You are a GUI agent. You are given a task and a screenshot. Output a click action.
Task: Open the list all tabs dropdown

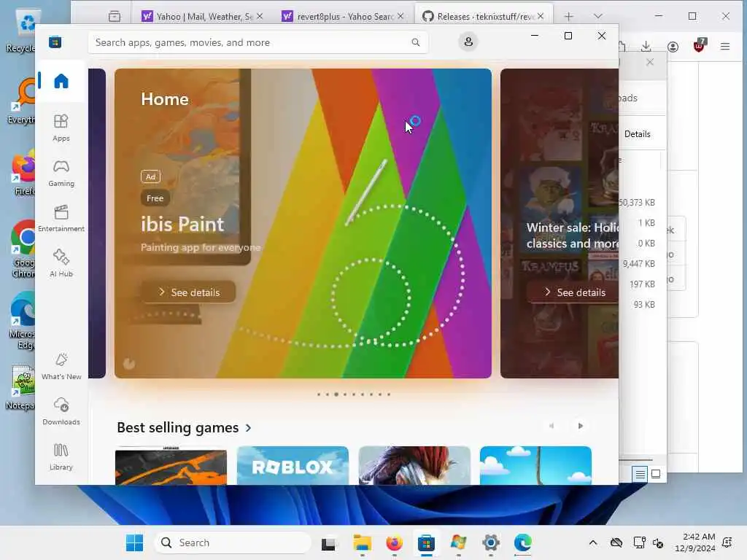click(598, 17)
